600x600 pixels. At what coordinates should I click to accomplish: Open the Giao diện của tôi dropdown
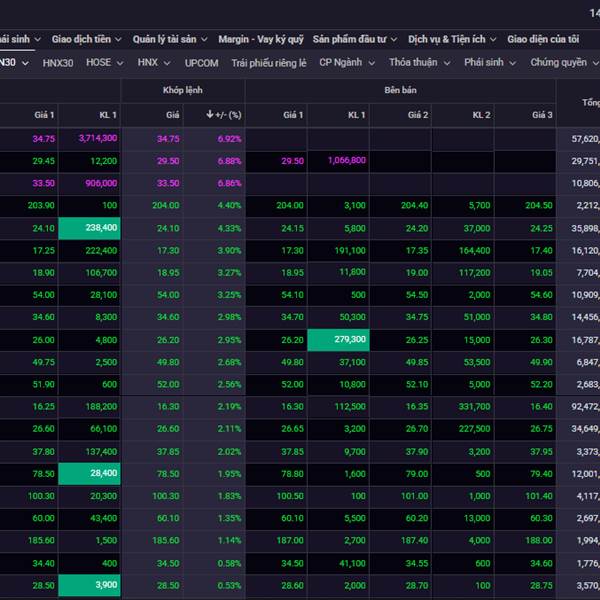547,39
